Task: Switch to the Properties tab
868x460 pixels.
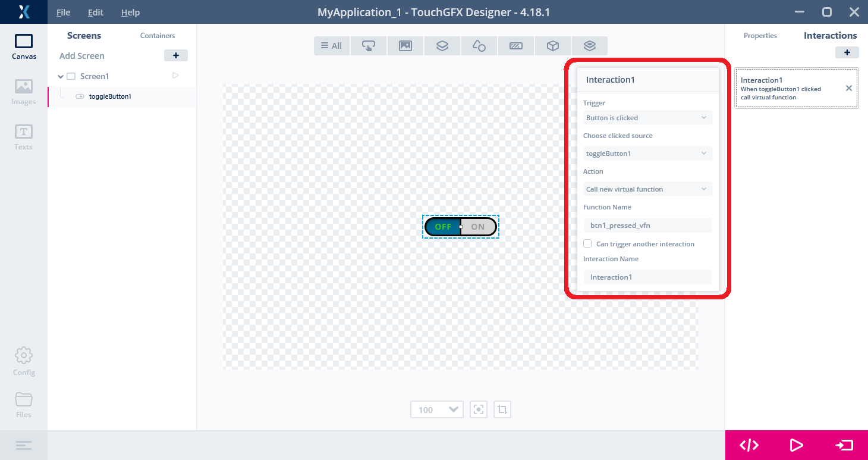Action: 760,36
